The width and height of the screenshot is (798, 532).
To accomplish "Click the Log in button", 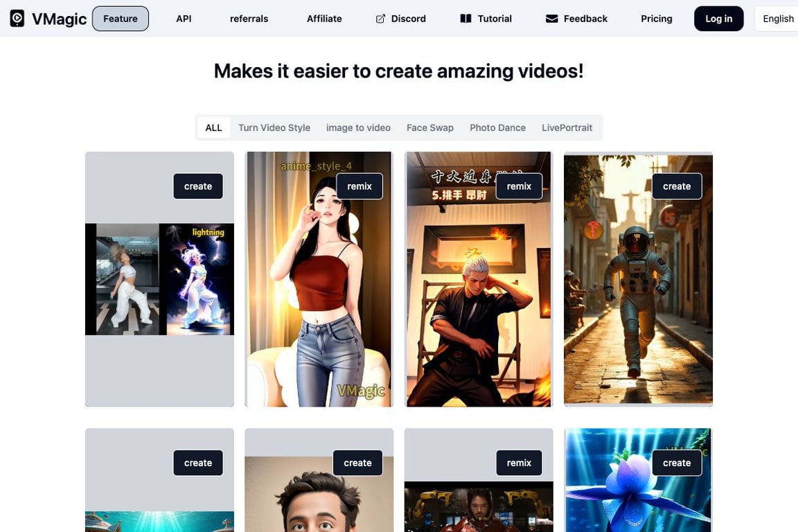I will [x=718, y=18].
